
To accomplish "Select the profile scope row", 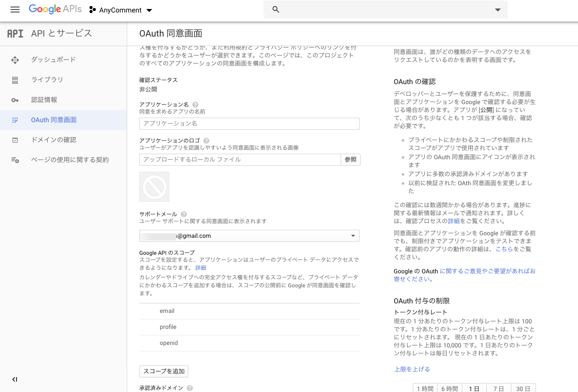I will pyautogui.click(x=249, y=327).
